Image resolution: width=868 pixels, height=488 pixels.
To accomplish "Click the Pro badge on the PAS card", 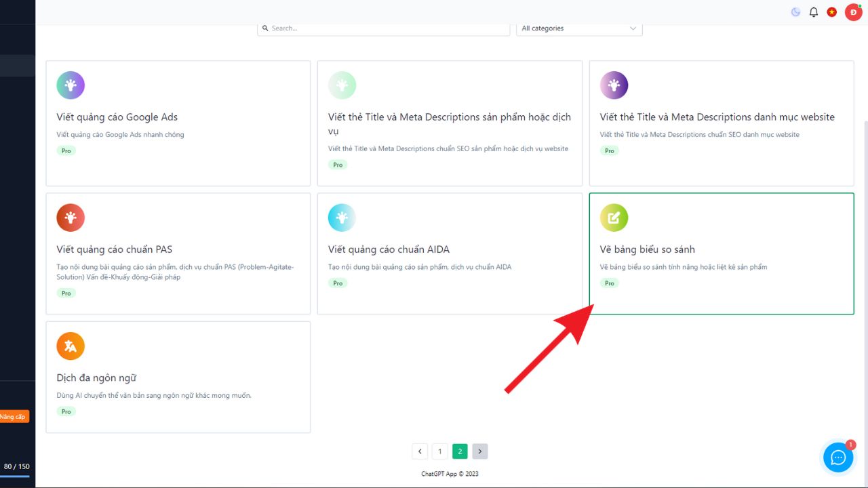I will tap(66, 293).
